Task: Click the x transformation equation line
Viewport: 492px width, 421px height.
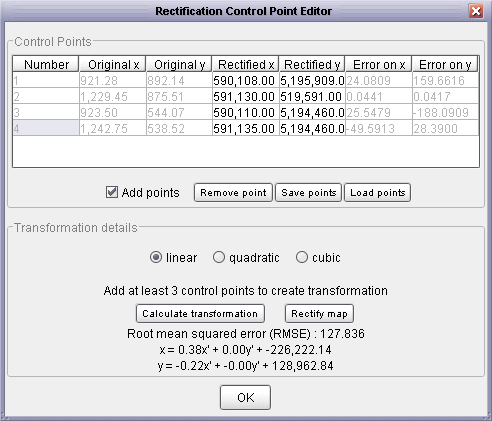Action: 245,350
